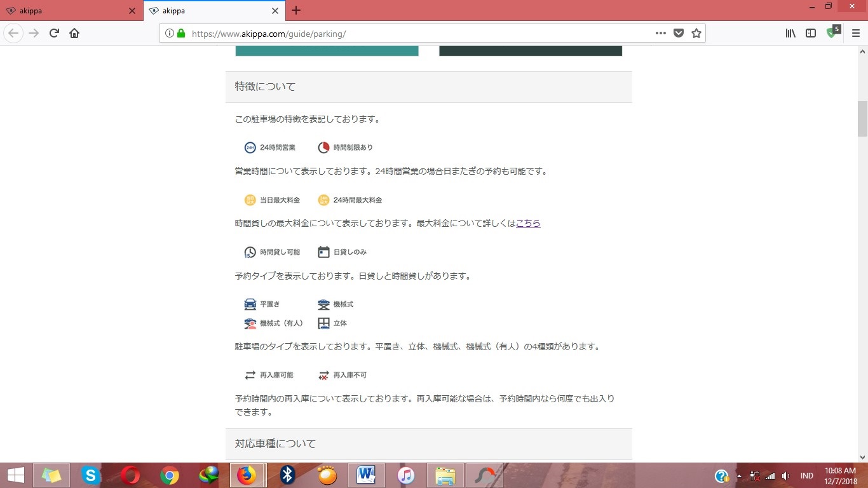
Task: Save page to Pocket icon
Action: tap(679, 34)
